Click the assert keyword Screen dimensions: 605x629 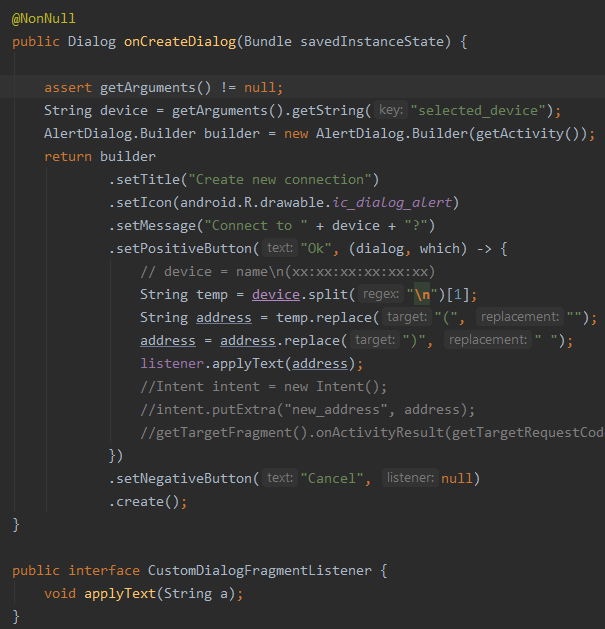pyautogui.click(x=68, y=87)
